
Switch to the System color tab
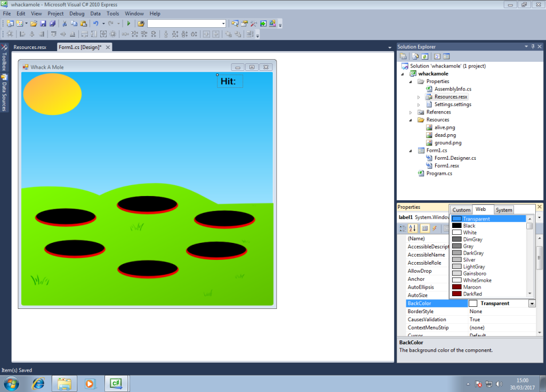pos(504,210)
